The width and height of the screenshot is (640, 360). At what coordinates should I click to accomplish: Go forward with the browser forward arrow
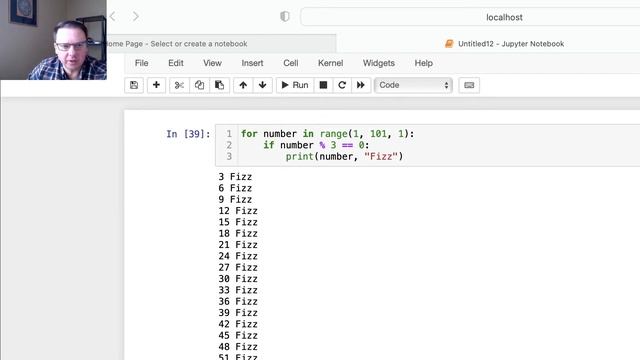click(x=136, y=16)
